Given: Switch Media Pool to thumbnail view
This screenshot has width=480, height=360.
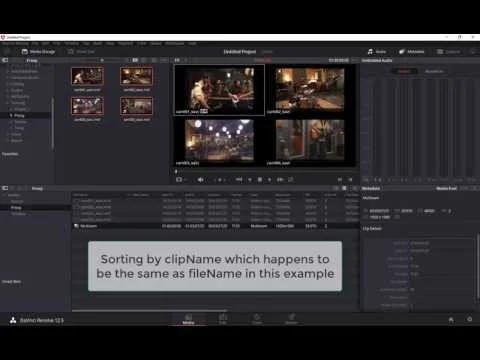Looking at the screenshot, I should coord(337,188).
